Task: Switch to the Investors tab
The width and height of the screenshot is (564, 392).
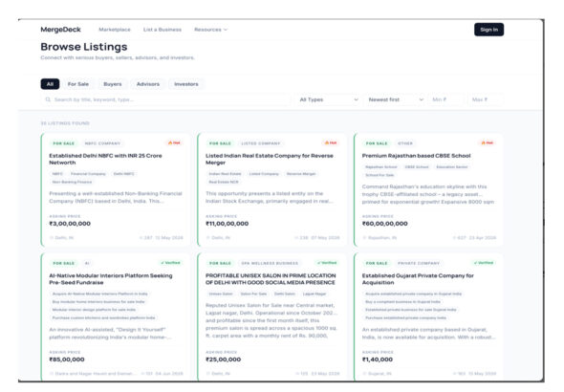Action: tap(186, 84)
